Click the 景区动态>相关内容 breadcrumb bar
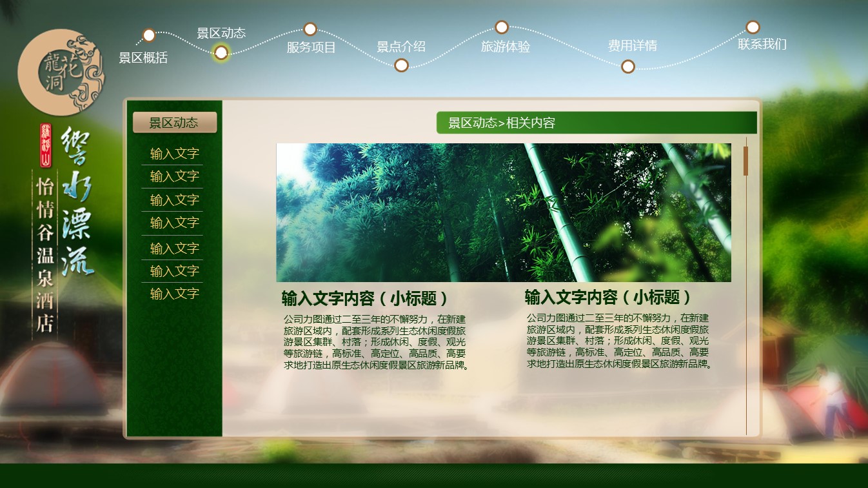This screenshot has width=868, height=488. coord(596,123)
